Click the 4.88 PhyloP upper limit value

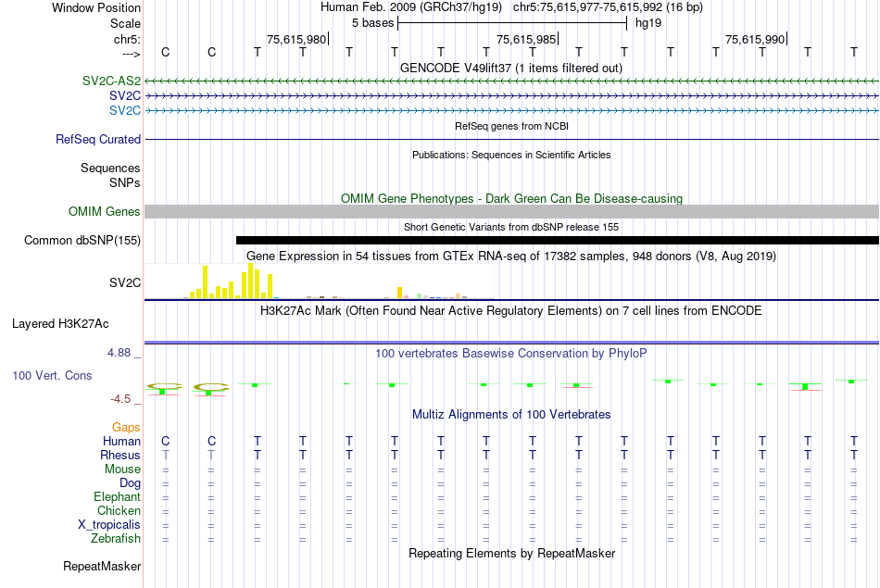[119, 353]
